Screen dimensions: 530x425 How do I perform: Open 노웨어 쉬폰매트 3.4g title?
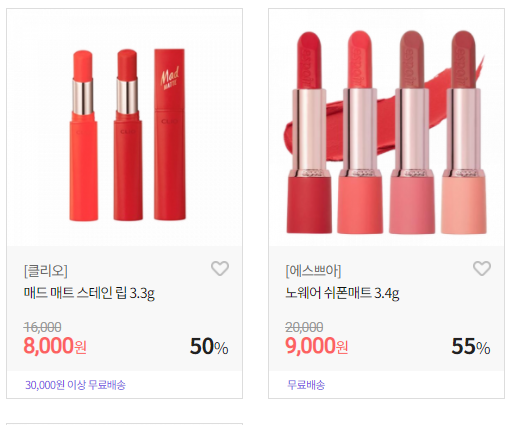[x=342, y=293]
